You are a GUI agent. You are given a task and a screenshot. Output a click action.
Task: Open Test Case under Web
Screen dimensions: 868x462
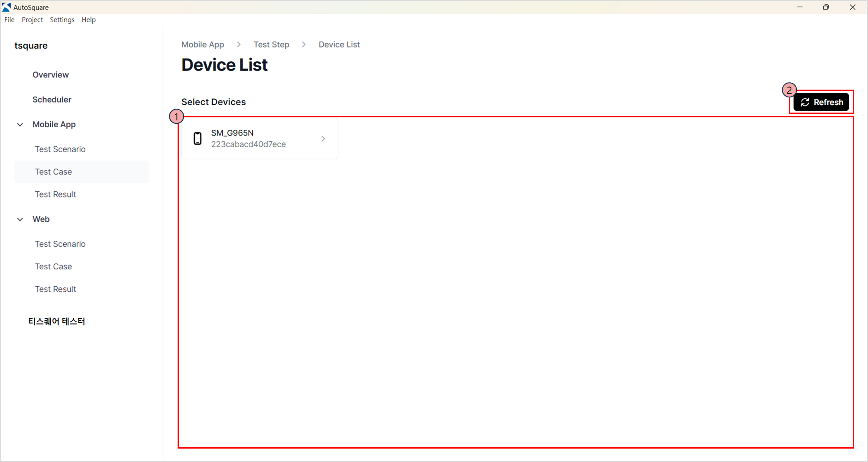tap(53, 267)
